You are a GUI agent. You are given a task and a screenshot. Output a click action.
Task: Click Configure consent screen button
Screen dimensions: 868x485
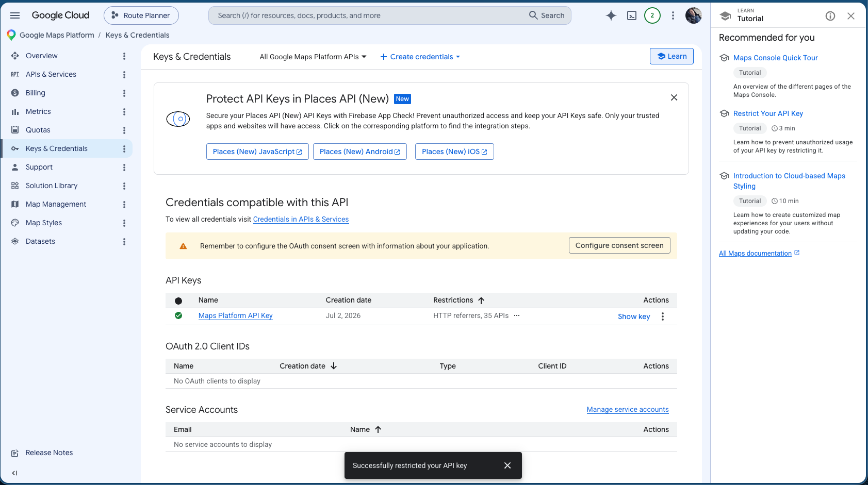619,245
